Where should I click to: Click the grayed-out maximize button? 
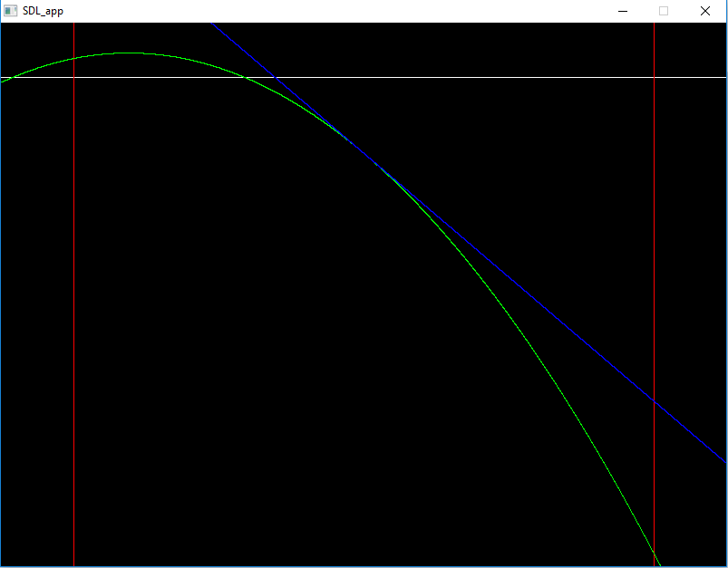[x=664, y=11]
